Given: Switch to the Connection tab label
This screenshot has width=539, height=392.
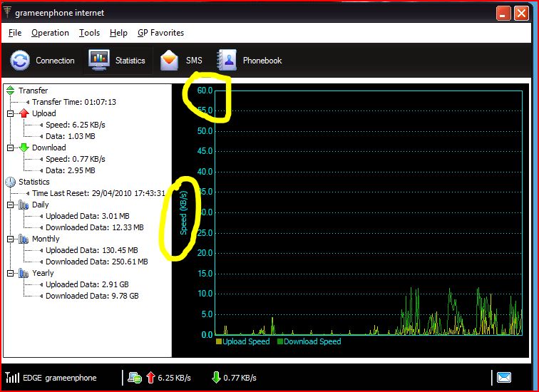Looking at the screenshot, I should click(55, 61).
